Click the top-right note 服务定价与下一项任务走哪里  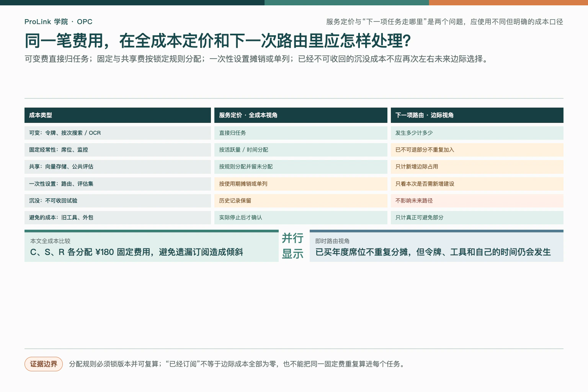[x=444, y=22]
